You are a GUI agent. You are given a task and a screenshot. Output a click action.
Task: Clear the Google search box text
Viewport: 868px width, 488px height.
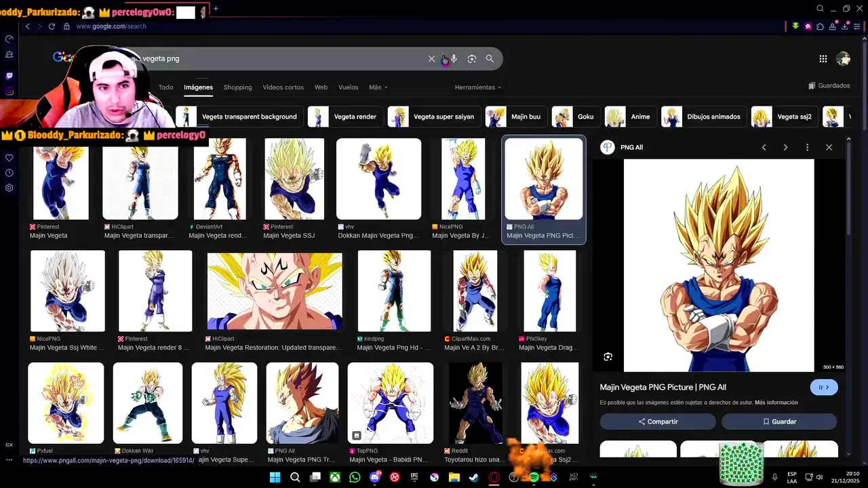(431, 59)
